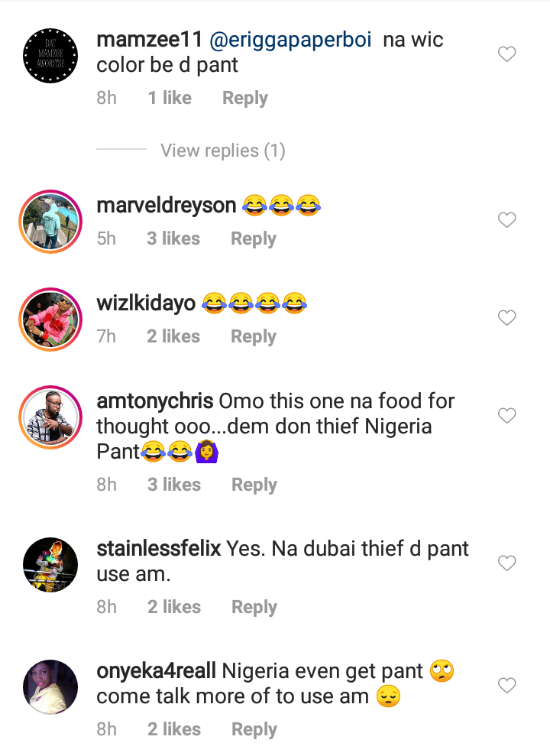Like wizlkidayo's comment with the heart
The width and height of the screenshot is (550, 756).
(506, 317)
